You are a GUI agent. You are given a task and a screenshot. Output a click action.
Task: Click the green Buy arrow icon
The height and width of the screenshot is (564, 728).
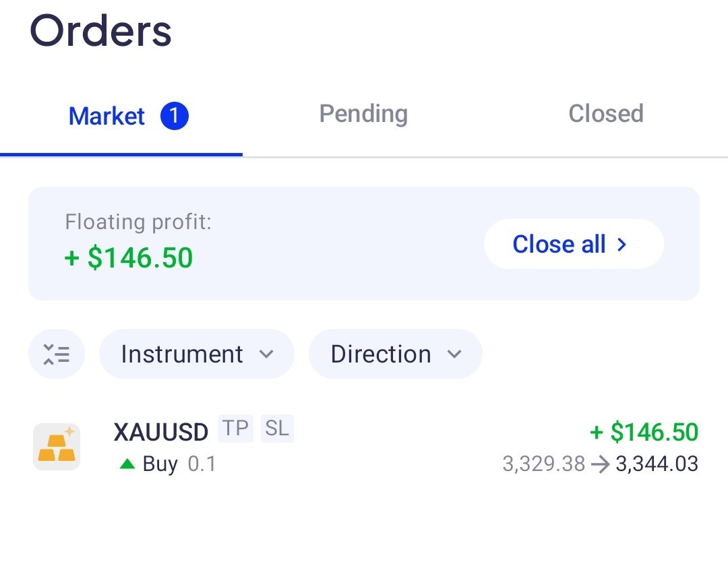(x=127, y=464)
